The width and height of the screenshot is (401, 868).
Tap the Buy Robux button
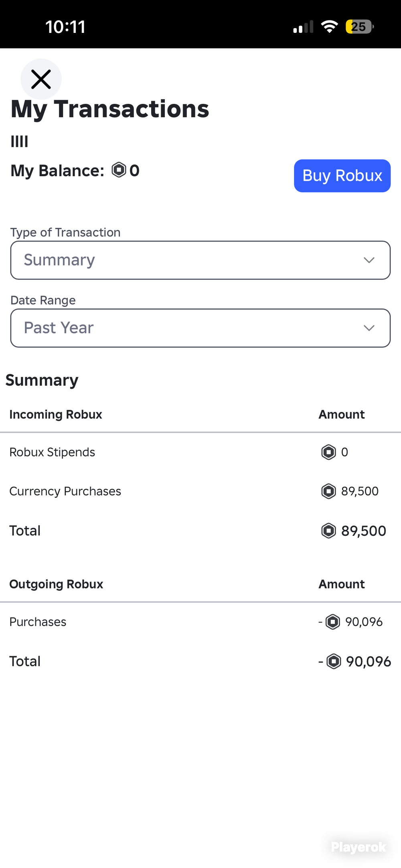[342, 176]
